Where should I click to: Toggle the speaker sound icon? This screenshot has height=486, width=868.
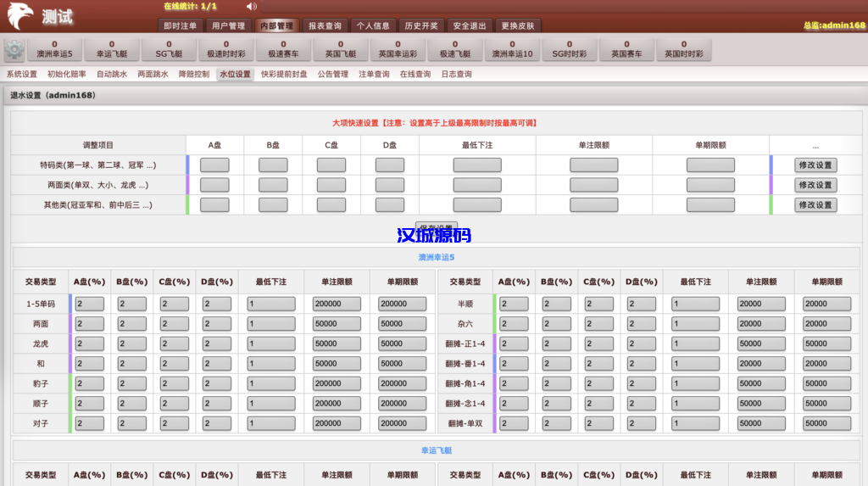click(252, 7)
